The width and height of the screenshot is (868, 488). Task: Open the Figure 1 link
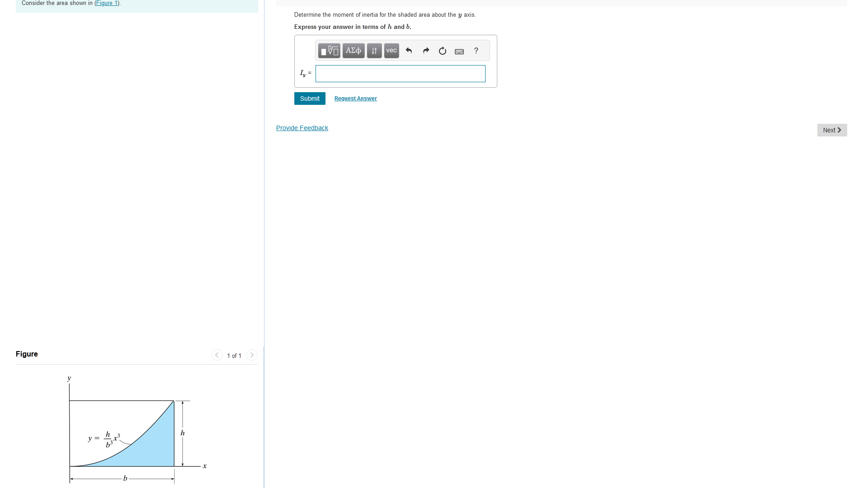pyautogui.click(x=107, y=3)
